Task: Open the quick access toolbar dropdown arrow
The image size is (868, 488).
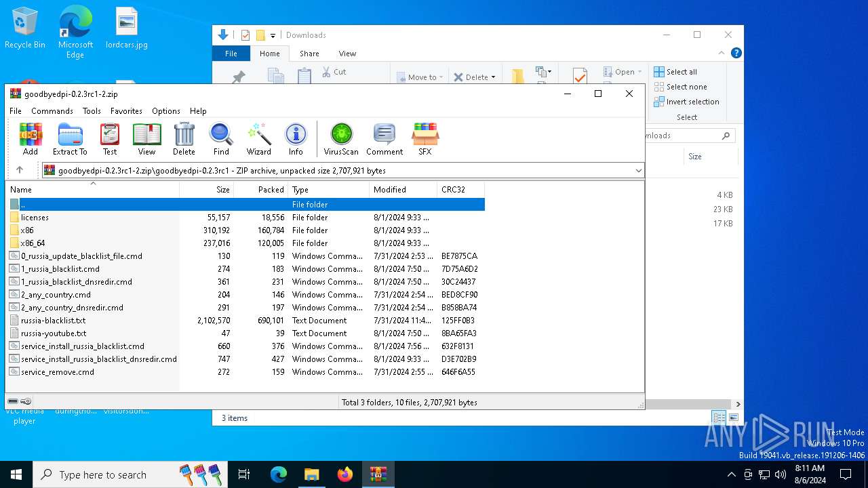Action: 273,35
